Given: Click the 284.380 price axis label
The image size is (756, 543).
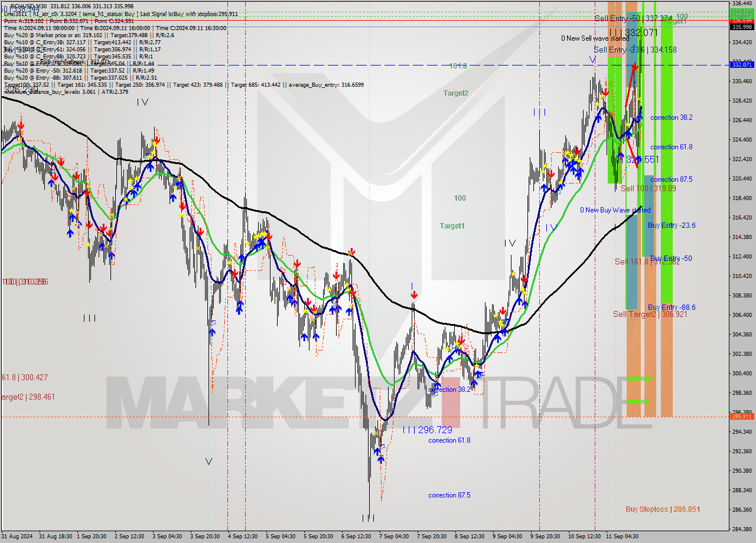Looking at the screenshot, I should coord(742,529).
